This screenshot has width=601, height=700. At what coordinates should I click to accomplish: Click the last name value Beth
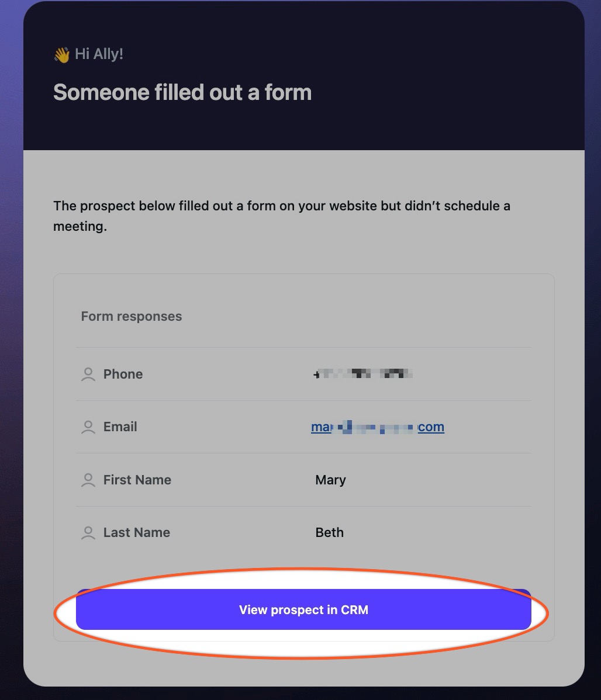pyautogui.click(x=329, y=532)
